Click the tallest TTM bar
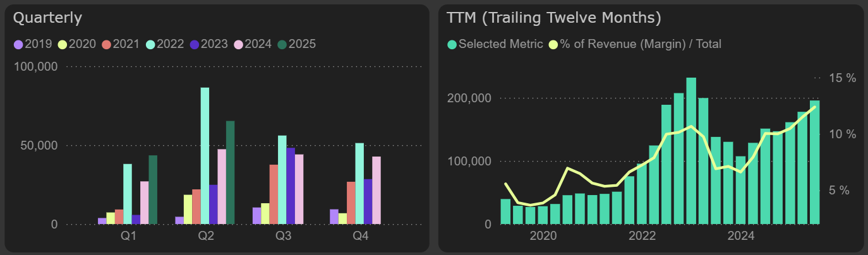 coord(691,151)
